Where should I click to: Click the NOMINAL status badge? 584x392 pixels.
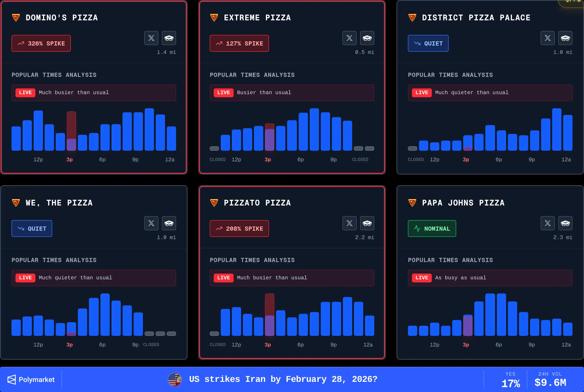point(432,228)
